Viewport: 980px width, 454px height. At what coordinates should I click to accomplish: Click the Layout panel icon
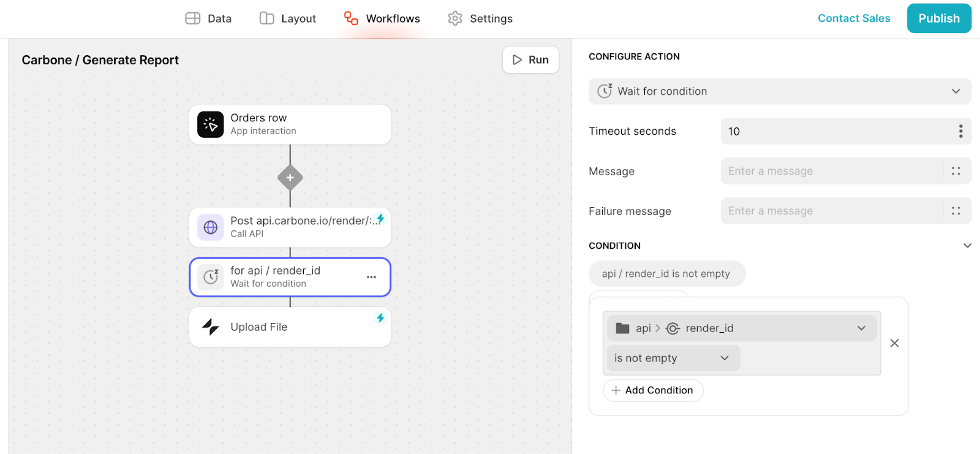(x=266, y=18)
